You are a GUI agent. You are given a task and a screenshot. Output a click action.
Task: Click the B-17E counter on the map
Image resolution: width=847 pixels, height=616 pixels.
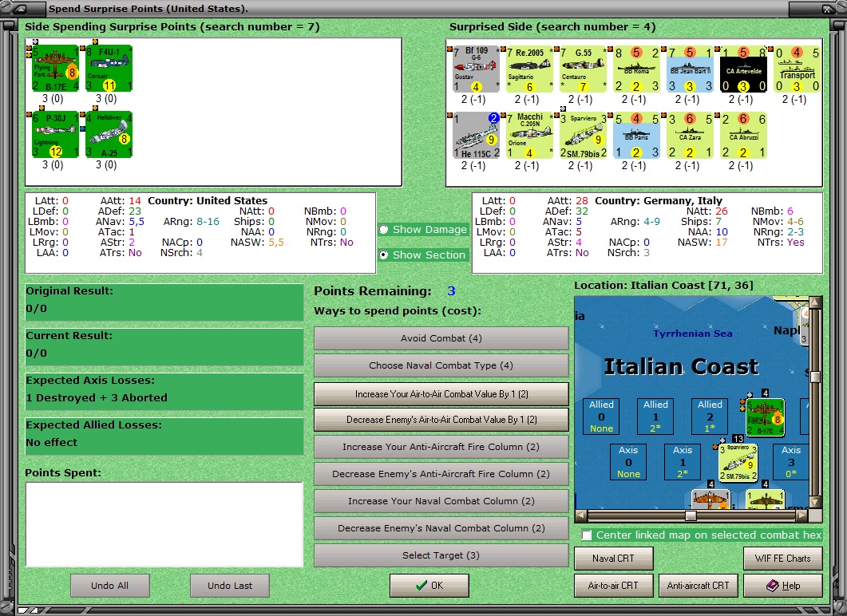click(765, 417)
